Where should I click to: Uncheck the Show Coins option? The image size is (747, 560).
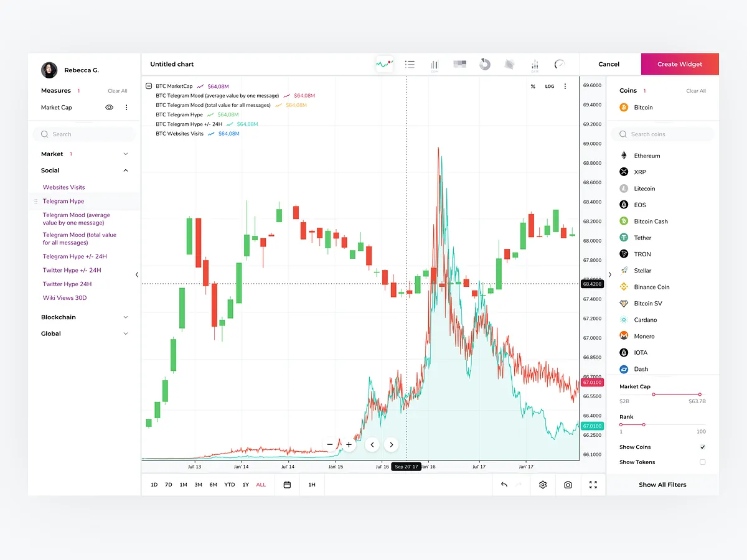click(x=703, y=447)
